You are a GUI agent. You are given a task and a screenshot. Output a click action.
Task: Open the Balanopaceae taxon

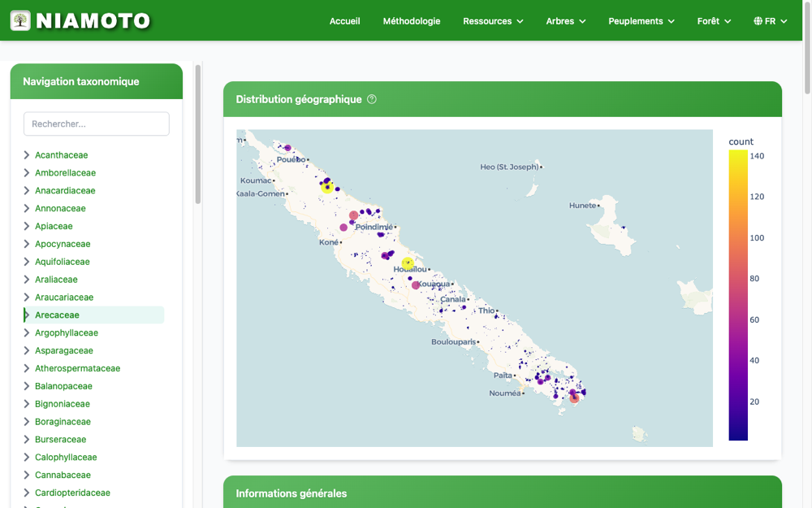63,386
